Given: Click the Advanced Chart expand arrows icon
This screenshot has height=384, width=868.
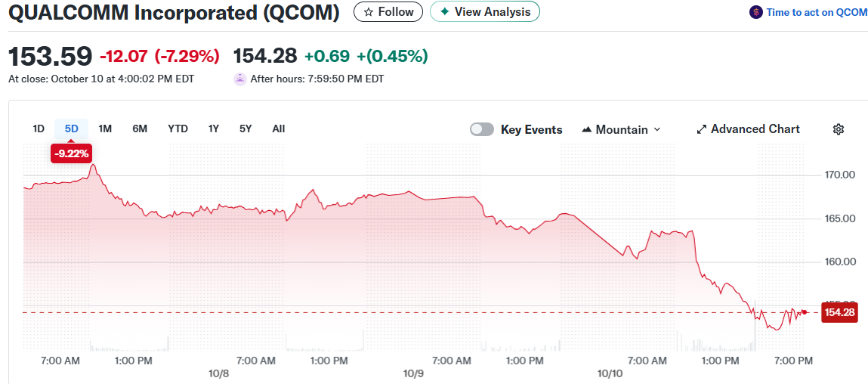Looking at the screenshot, I should click(701, 129).
